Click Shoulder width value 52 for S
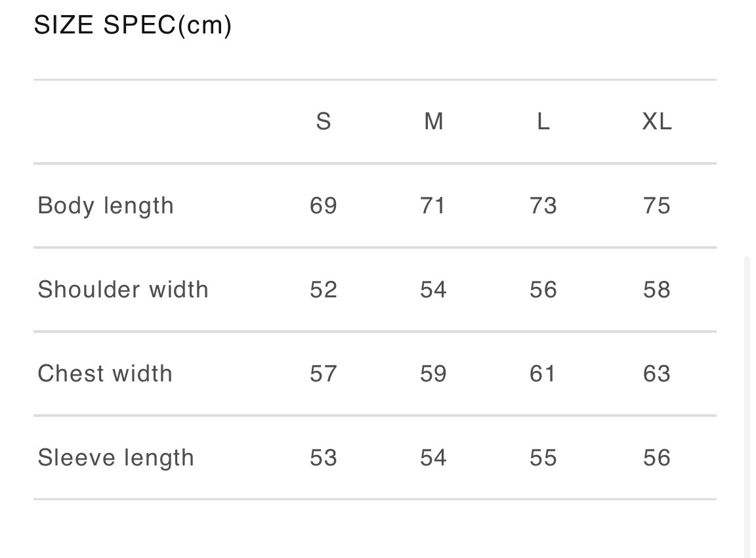Viewport: 756px width, 558px height. pos(324,290)
